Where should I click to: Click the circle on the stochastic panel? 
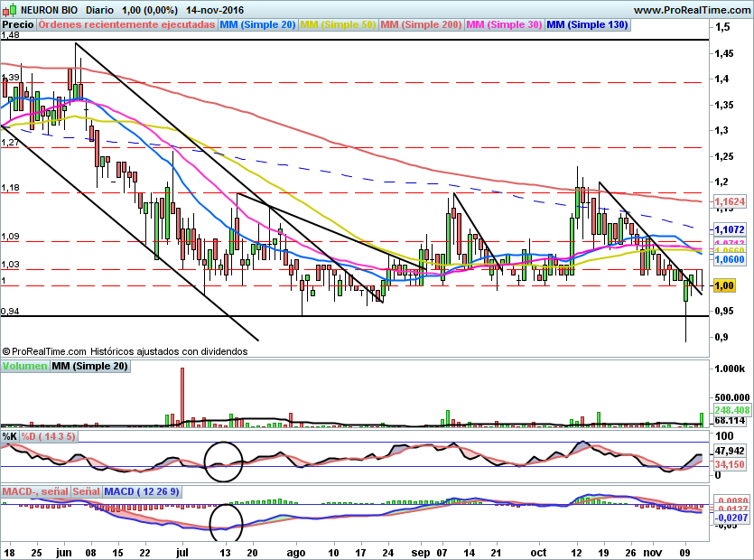pyautogui.click(x=224, y=461)
